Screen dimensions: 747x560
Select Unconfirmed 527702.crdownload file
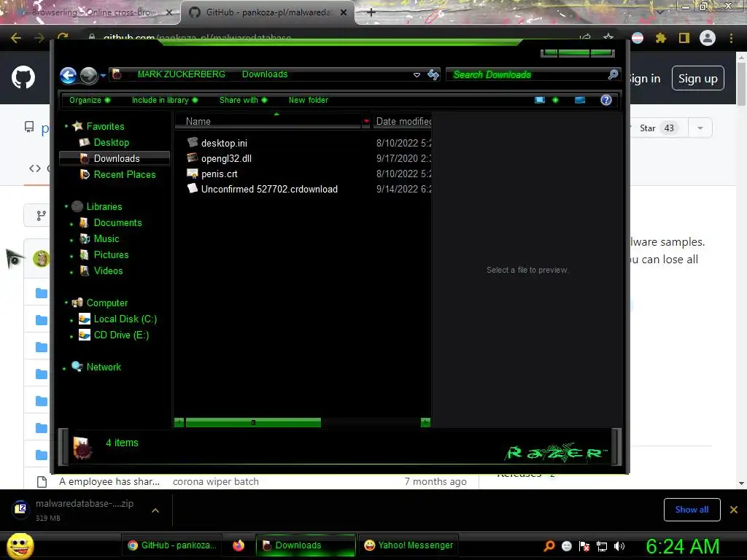(x=269, y=189)
